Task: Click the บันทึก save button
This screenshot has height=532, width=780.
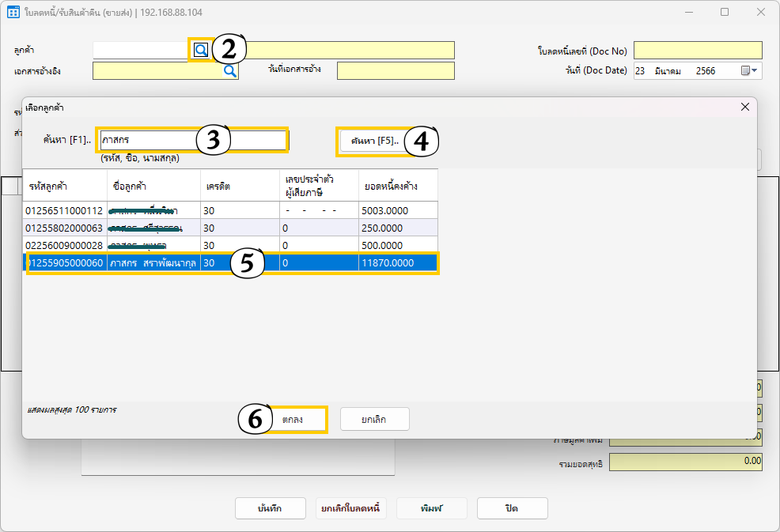Action: (270, 508)
